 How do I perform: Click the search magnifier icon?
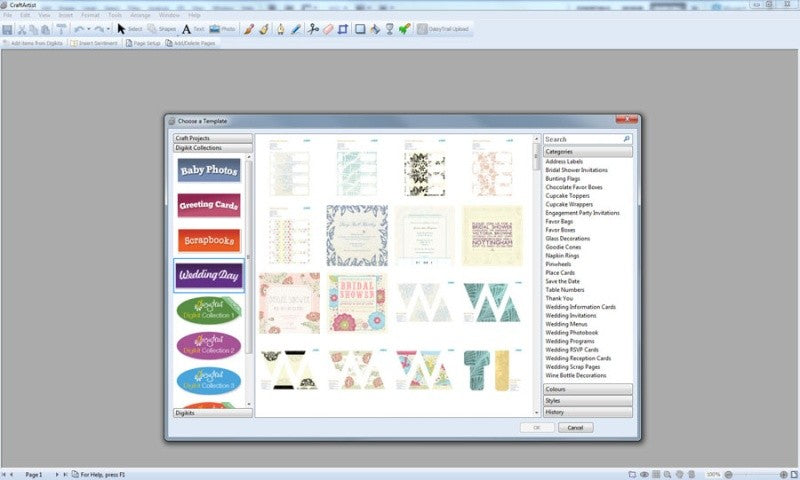627,139
